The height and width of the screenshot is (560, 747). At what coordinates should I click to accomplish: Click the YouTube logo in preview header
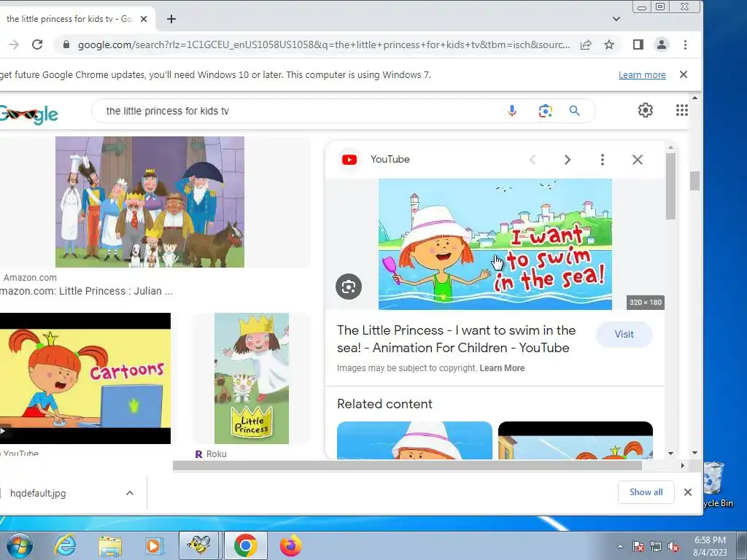click(349, 160)
